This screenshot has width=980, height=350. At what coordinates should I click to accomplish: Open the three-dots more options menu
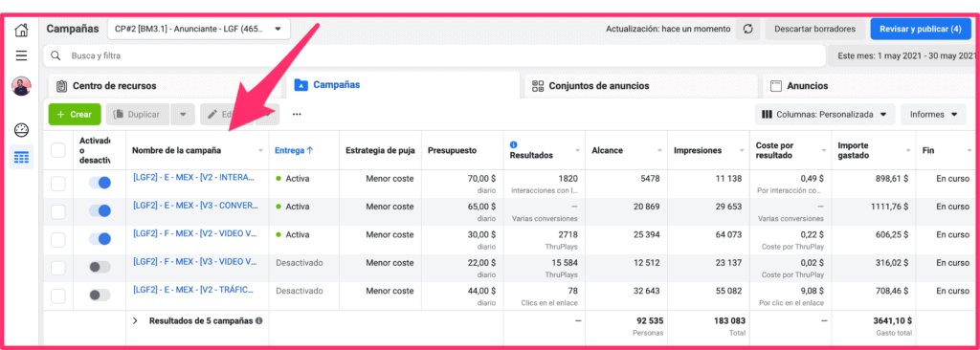pos(297,115)
